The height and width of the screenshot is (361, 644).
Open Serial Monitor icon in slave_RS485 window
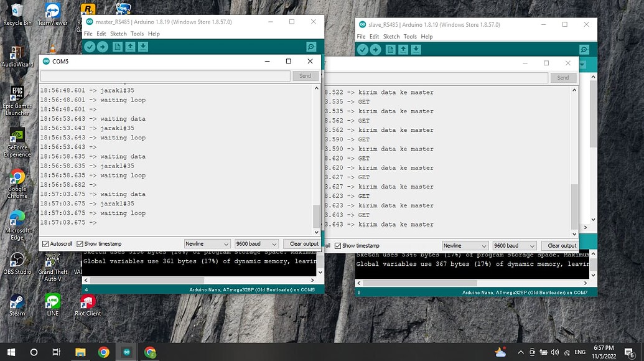584,49
